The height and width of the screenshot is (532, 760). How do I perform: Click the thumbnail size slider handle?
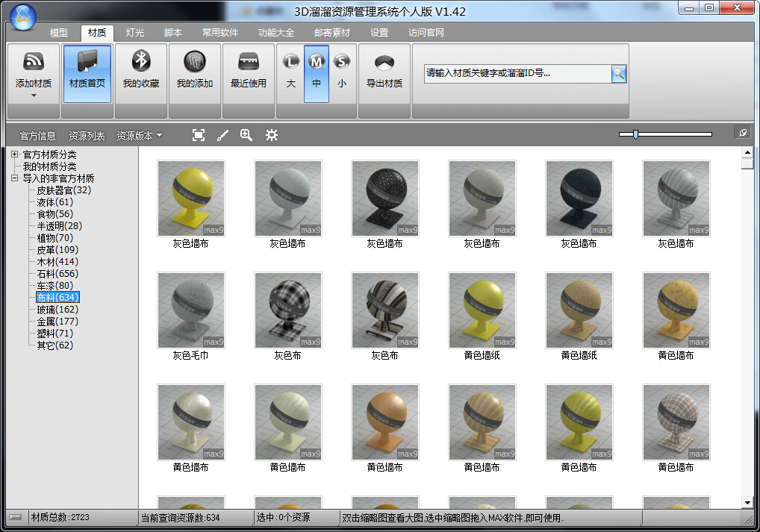pos(635,134)
